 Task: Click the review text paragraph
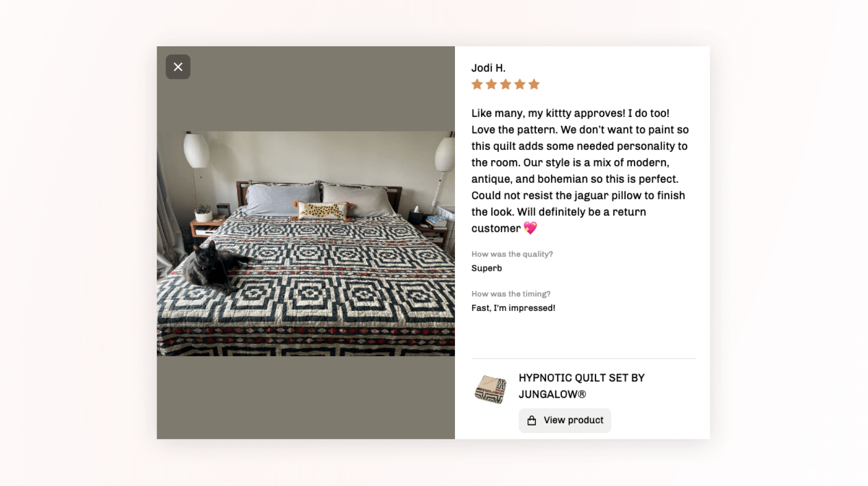[x=580, y=171]
